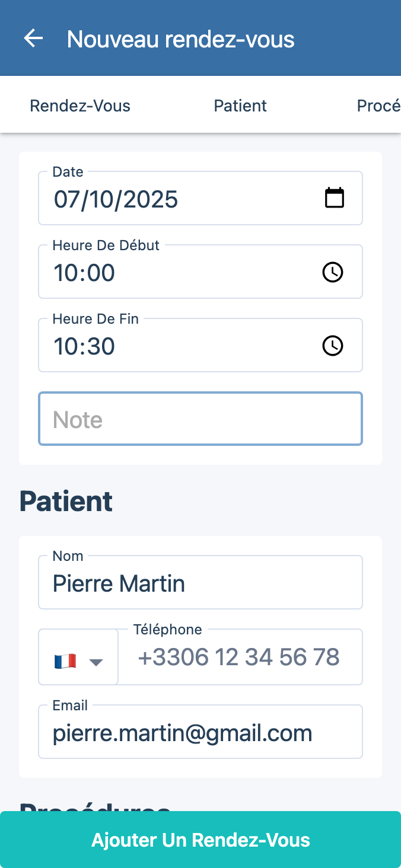Screen dimensions: 401x868
Task: Click the Nouveau rendez-vous page title
Action: tap(180, 39)
